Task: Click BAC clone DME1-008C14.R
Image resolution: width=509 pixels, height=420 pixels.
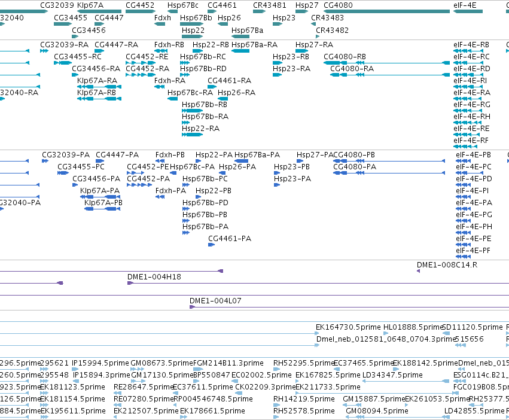Action: pyautogui.click(x=447, y=265)
